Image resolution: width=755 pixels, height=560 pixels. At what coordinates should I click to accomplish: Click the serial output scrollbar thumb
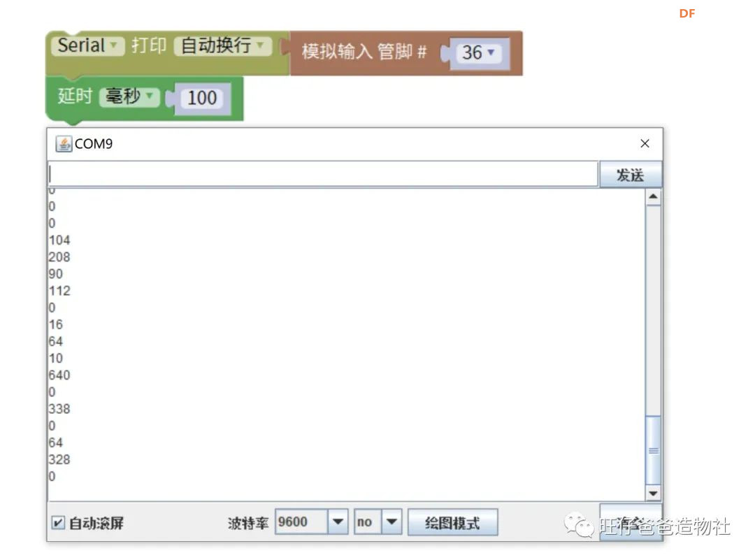tap(653, 450)
